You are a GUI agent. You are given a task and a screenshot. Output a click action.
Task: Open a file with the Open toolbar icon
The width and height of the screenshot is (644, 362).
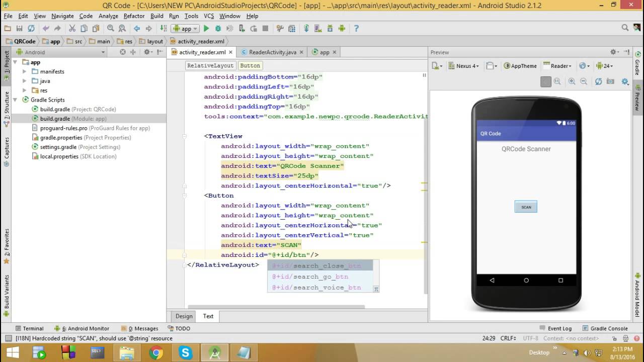8,29
